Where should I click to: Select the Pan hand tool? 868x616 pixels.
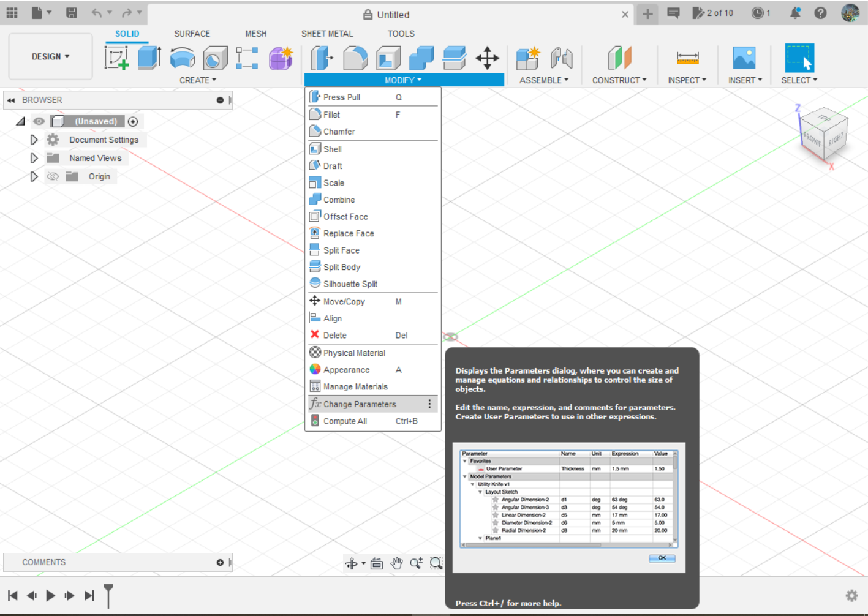coord(396,563)
